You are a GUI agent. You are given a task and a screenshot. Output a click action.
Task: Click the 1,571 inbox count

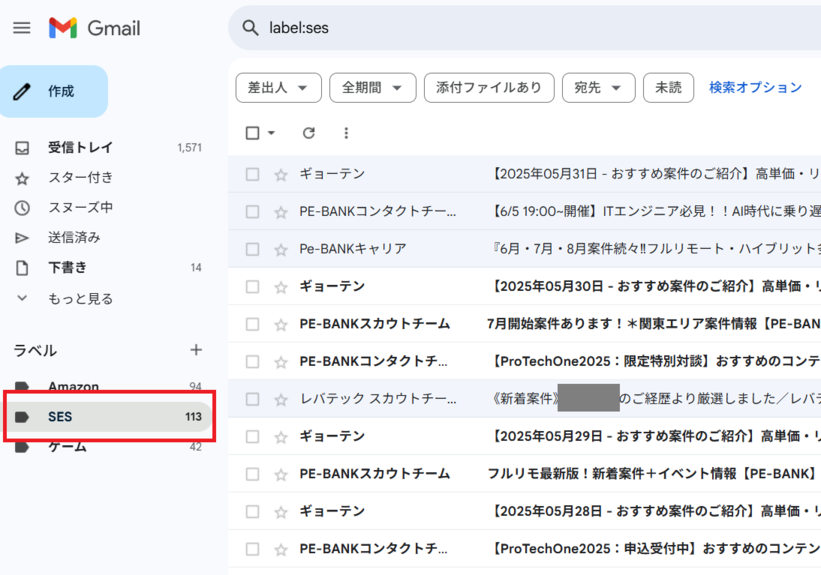tap(190, 148)
